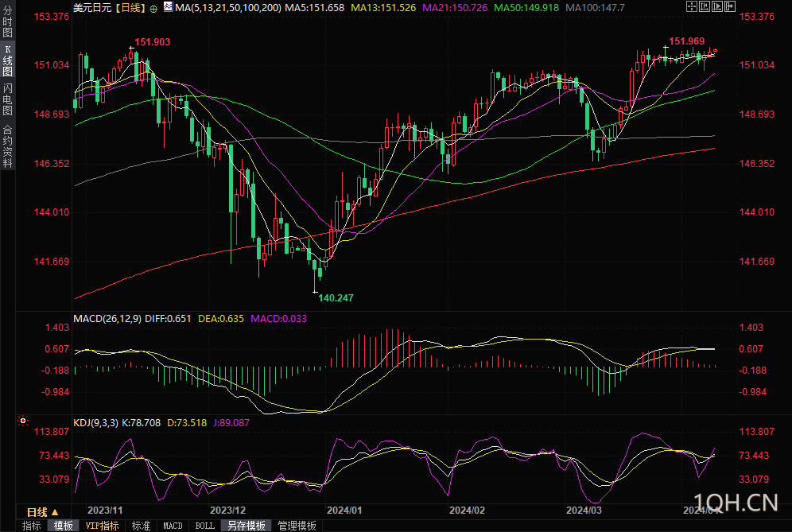Select the K线图 sidebar view
The height and width of the screenshot is (532, 792).
7,60
